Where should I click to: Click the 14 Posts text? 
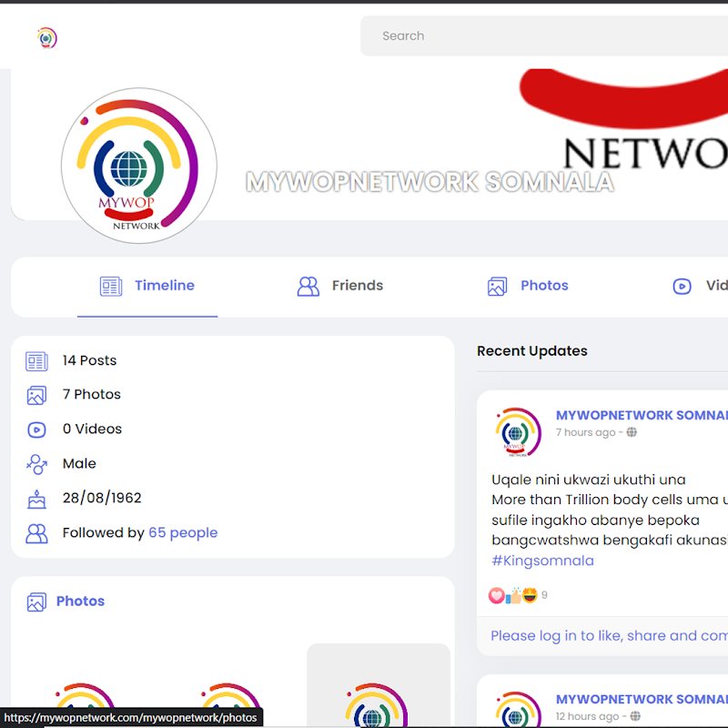[89, 360]
